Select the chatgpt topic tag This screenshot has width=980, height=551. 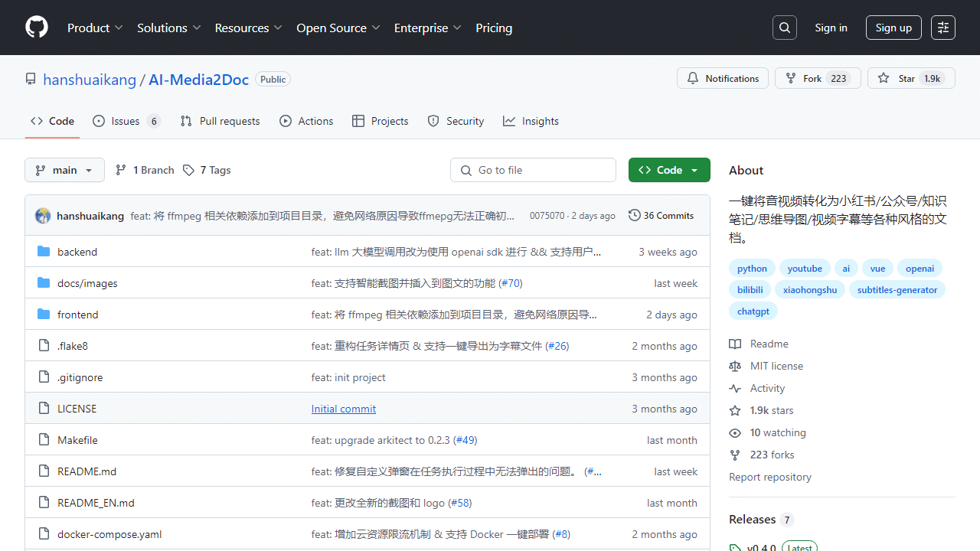point(753,311)
